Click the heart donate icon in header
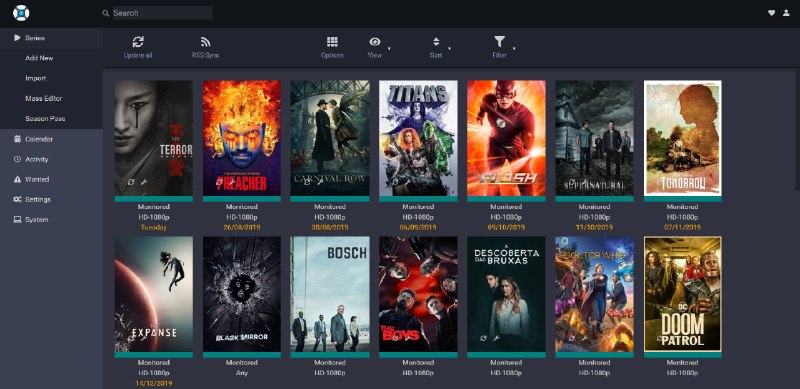 pyautogui.click(x=771, y=13)
